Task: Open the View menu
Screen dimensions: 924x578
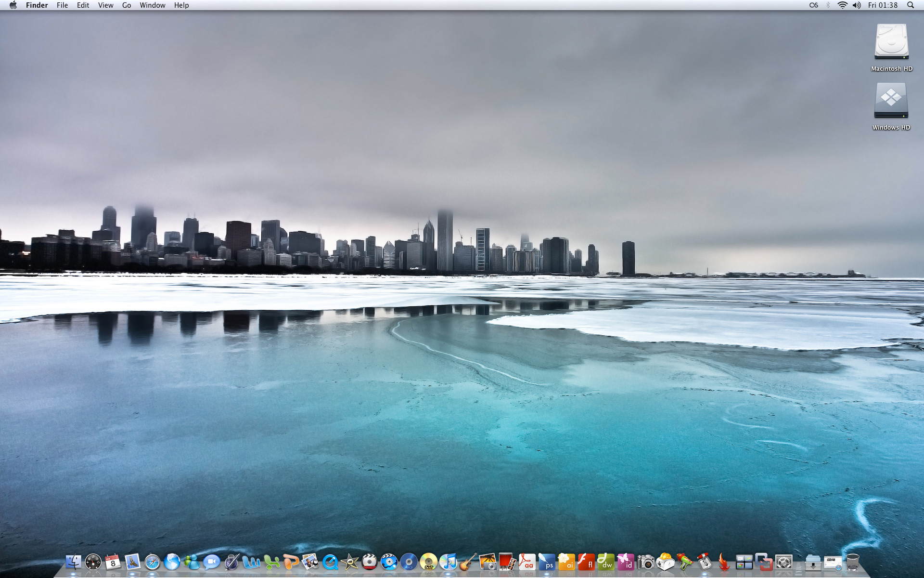Action: pyautogui.click(x=106, y=5)
